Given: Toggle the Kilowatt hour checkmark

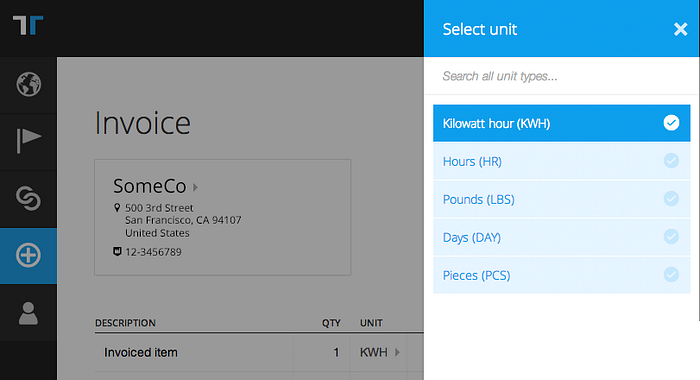Looking at the screenshot, I should (671, 123).
